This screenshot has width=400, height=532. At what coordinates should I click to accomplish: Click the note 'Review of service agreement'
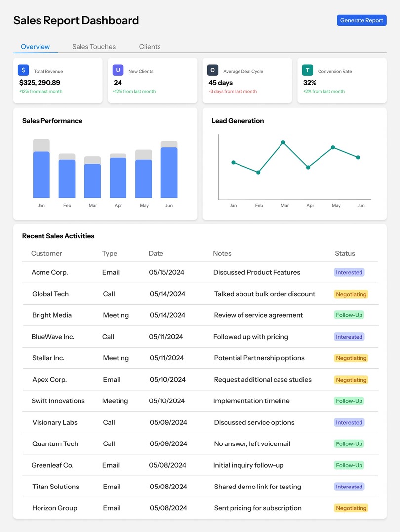click(x=258, y=315)
